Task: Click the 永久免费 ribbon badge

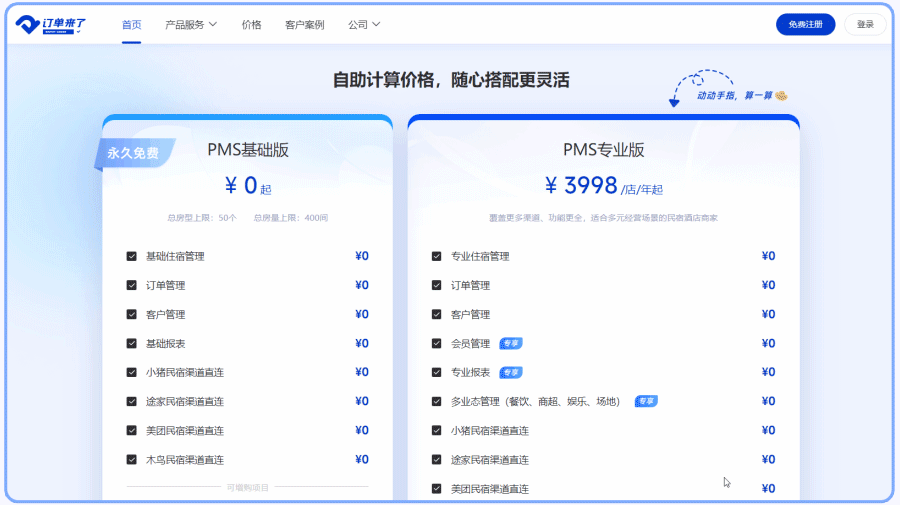Action: [x=134, y=153]
